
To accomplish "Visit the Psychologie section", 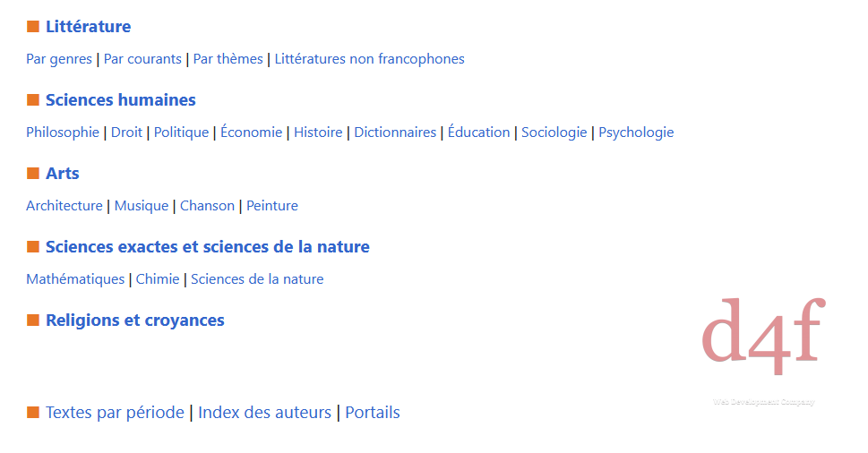I will coord(636,132).
